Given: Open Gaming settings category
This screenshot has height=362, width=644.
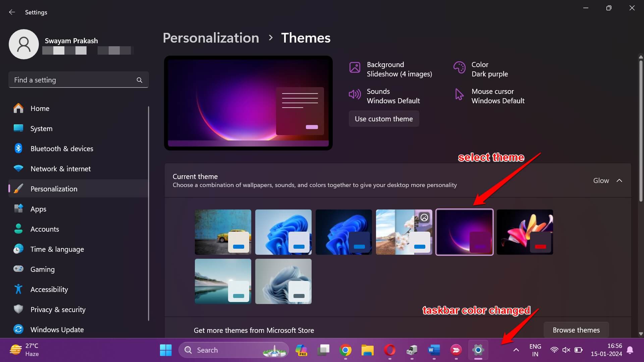Looking at the screenshot, I should [x=78, y=269].
